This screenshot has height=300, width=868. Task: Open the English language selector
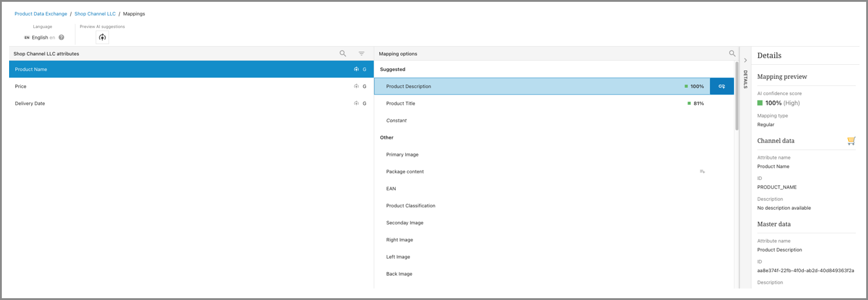[40, 38]
